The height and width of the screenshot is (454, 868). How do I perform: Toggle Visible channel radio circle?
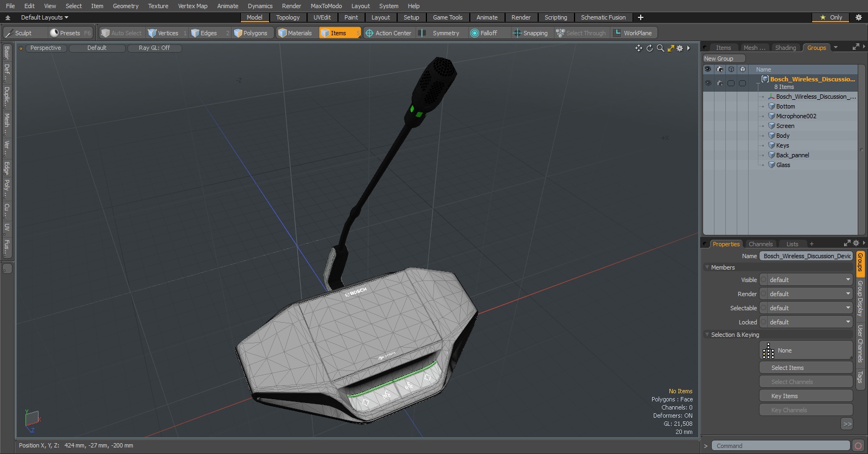763,280
